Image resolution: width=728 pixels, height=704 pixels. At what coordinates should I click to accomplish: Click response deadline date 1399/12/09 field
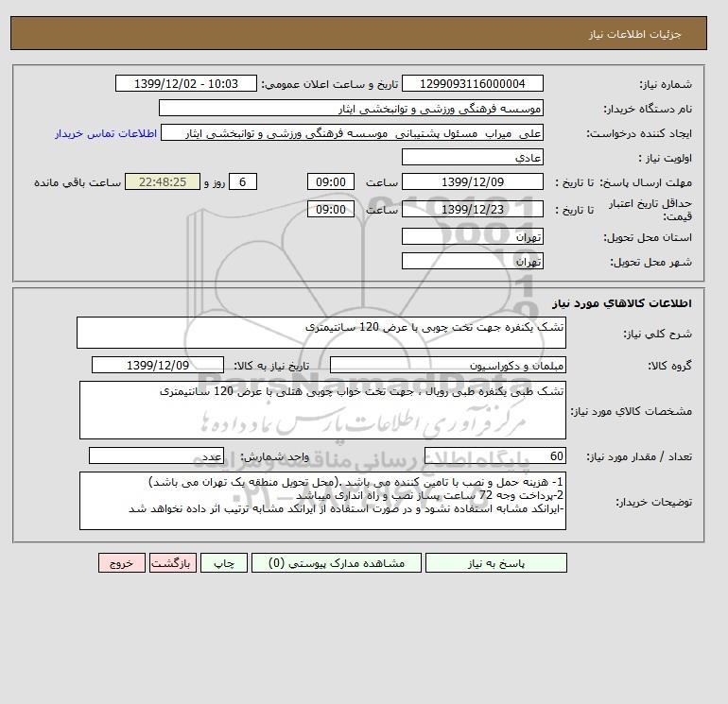coord(472,182)
